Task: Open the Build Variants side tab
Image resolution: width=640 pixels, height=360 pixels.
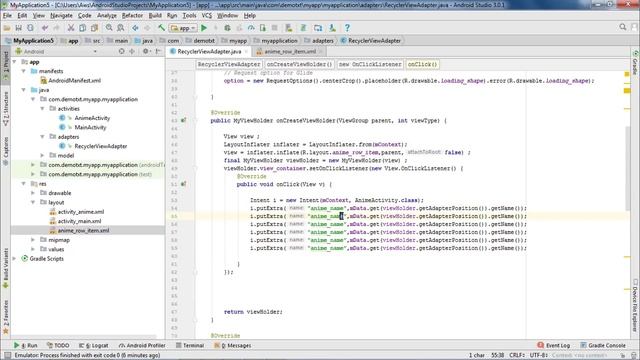Action: [5, 267]
